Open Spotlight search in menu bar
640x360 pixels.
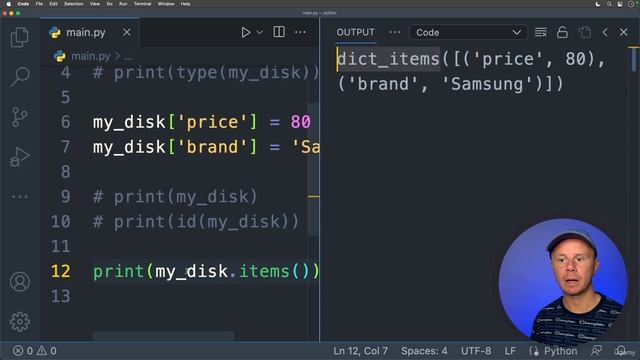pyautogui.click(x=609, y=4)
